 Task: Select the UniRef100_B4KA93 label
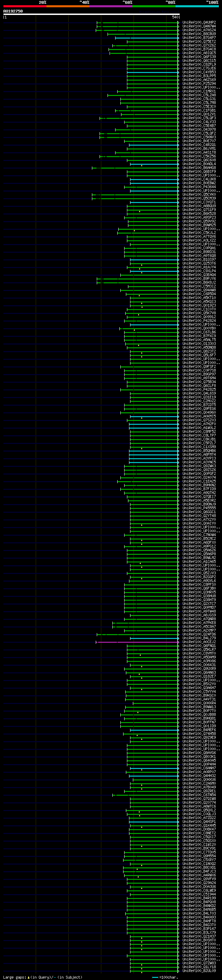coord(199,917)
